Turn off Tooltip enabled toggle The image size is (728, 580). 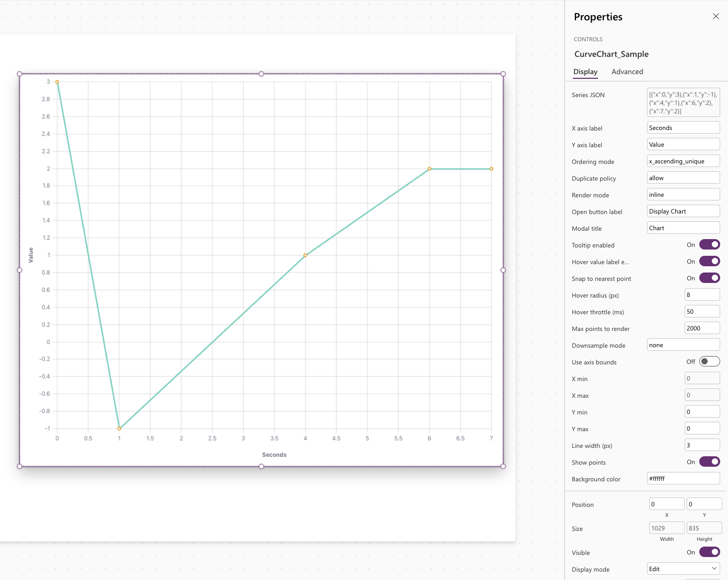[710, 244]
